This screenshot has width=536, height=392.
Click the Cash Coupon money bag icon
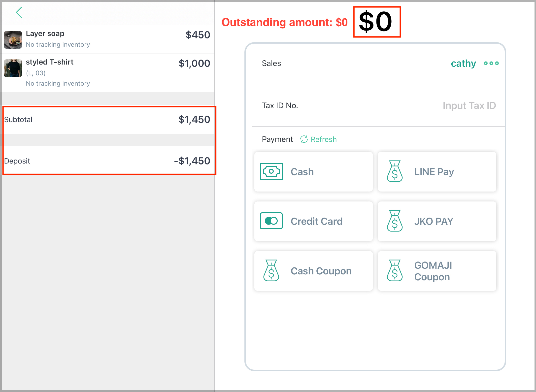point(271,270)
